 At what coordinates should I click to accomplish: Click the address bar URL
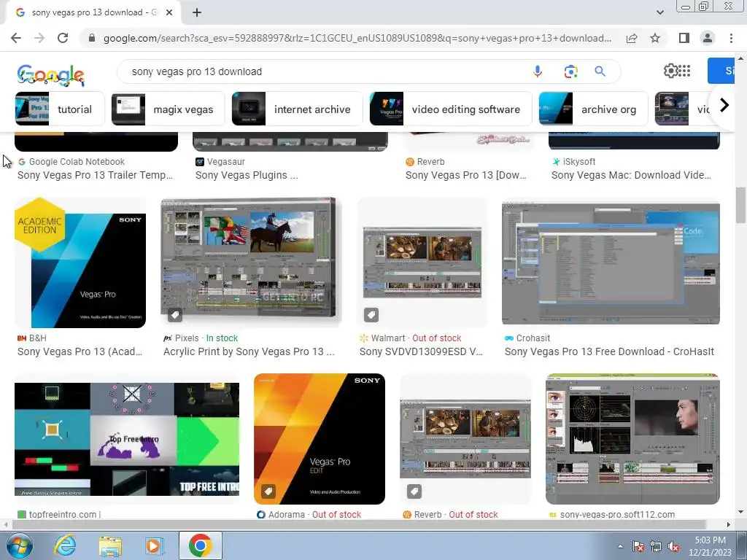pyautogui.click(x=357, y=38)
